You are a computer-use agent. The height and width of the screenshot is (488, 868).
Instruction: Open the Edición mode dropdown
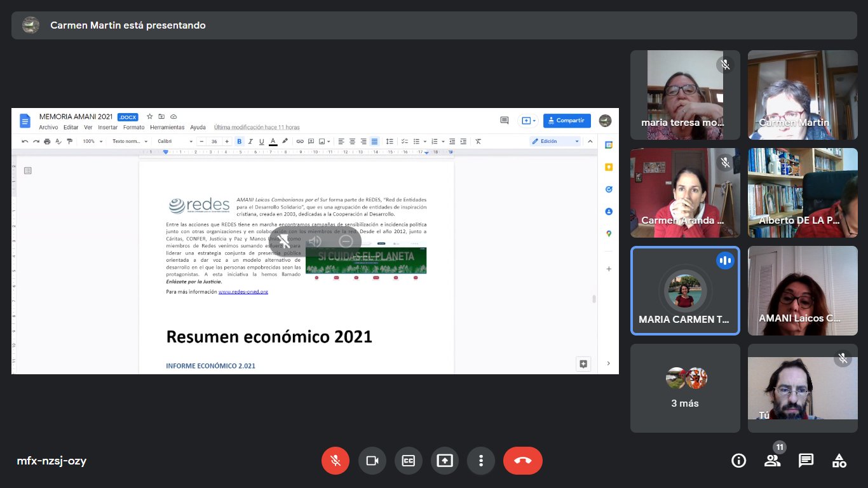tap(555, 141)
